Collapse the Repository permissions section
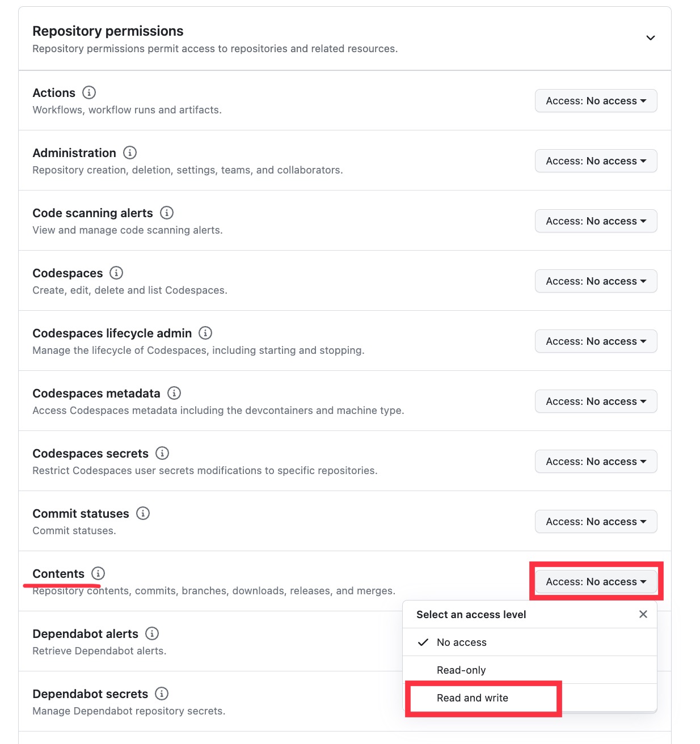 click(651, 37)
